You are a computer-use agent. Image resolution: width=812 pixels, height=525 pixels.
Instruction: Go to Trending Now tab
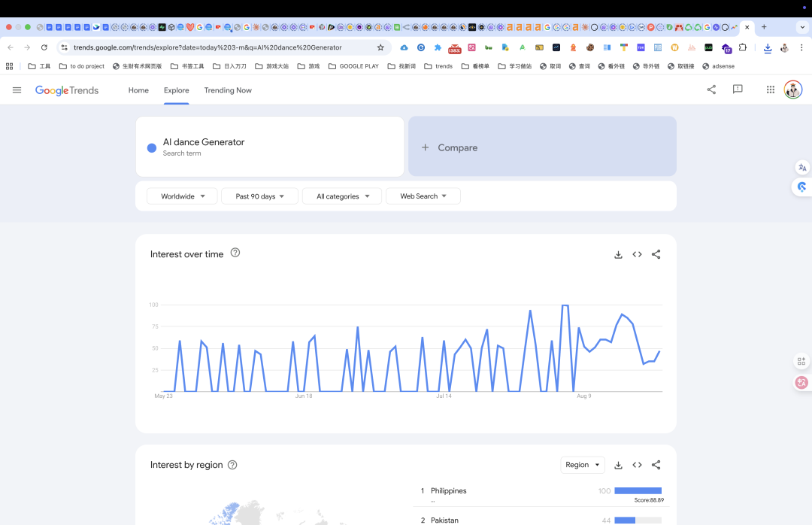[x=228, y=90]
